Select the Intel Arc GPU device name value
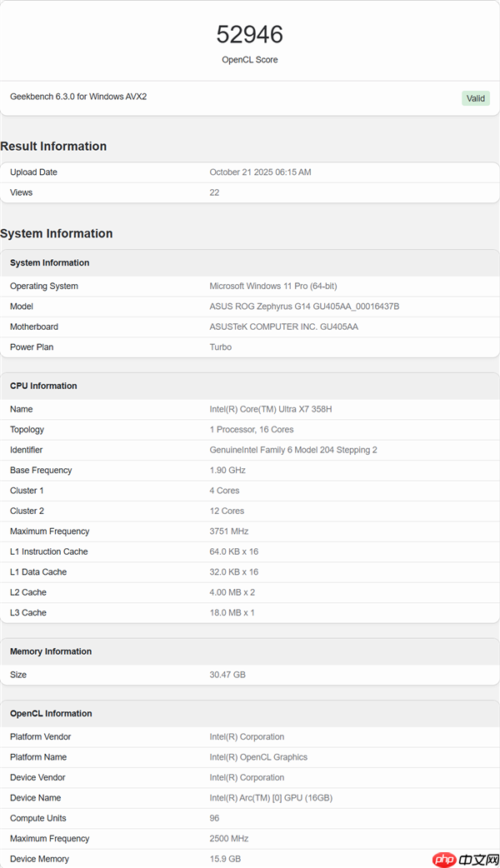Screen dimensions: 500x868 271,798
